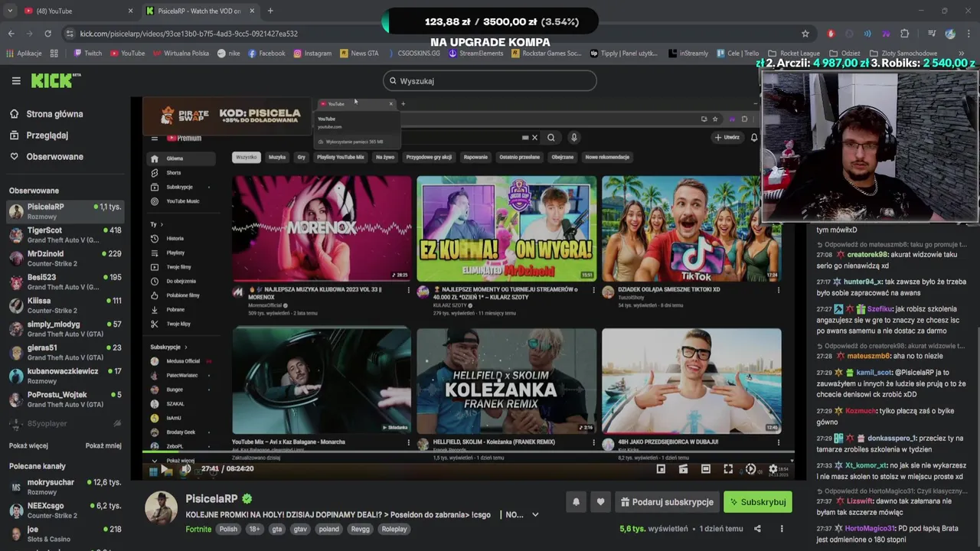980x551 pixels.
Task: Select the Polish tag
Action: tap(228, 529)
